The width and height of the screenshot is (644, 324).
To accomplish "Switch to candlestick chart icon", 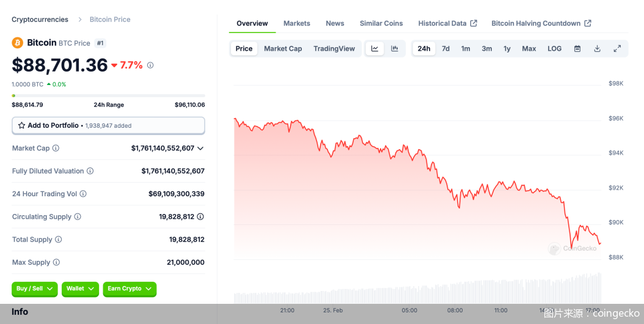I will click(x=395, y=49).
